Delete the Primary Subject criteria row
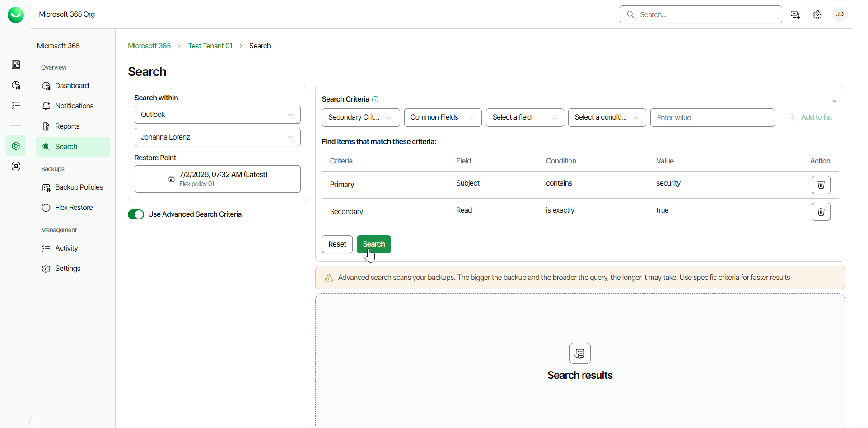Viewport: 868px width, 428px height. coord(821,185)
